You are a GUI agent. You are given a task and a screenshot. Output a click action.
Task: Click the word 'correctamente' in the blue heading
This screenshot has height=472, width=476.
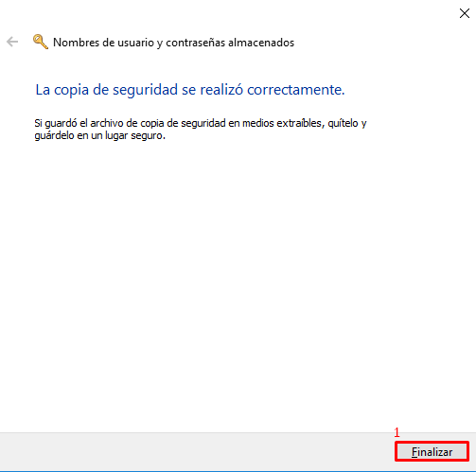tap(295, 90)
